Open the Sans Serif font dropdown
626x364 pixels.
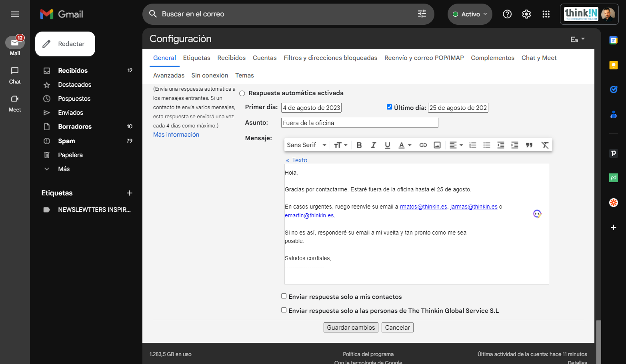click(x=306, y=145)
